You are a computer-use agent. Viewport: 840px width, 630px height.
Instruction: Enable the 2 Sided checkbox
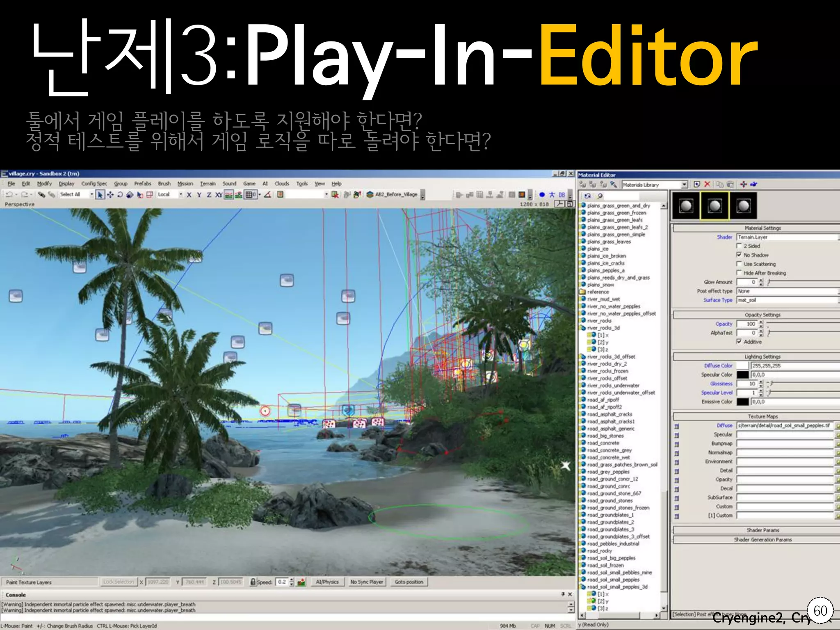[739, 246]
